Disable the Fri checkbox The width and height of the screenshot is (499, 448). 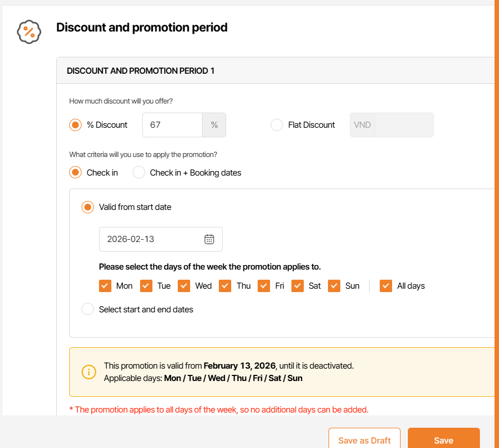(264, 286)
